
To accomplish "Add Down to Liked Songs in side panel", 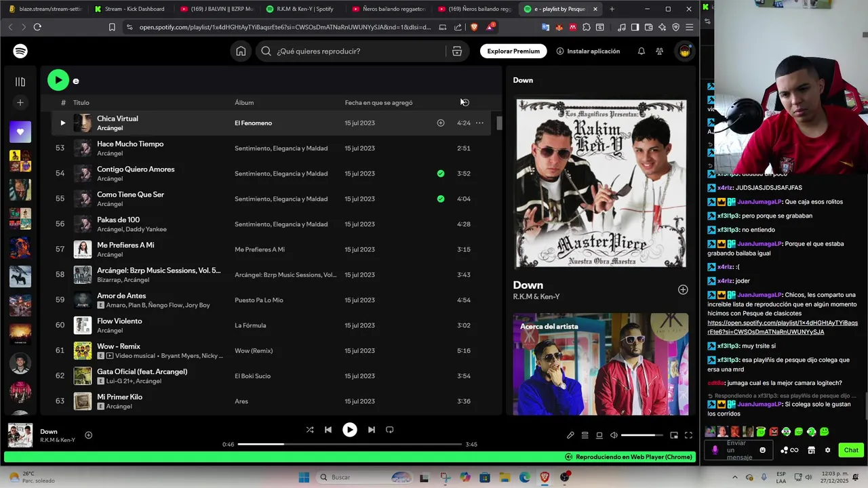I will 683,289.
